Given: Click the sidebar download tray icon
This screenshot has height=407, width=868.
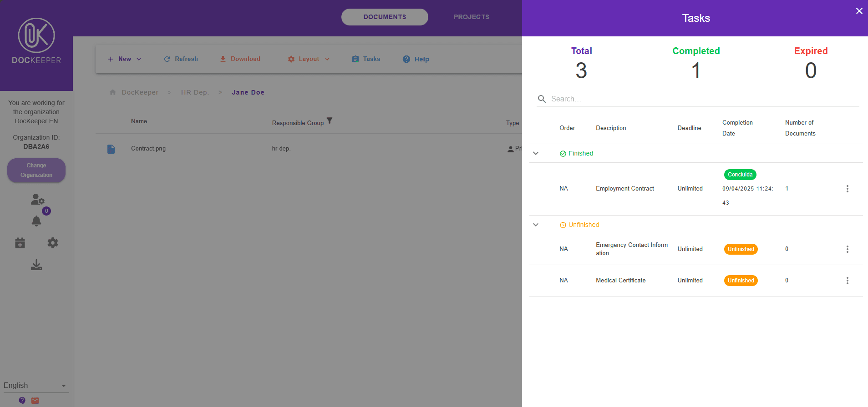Looking at the screenshot, I should pyautogui.click(x=36, y=265).
